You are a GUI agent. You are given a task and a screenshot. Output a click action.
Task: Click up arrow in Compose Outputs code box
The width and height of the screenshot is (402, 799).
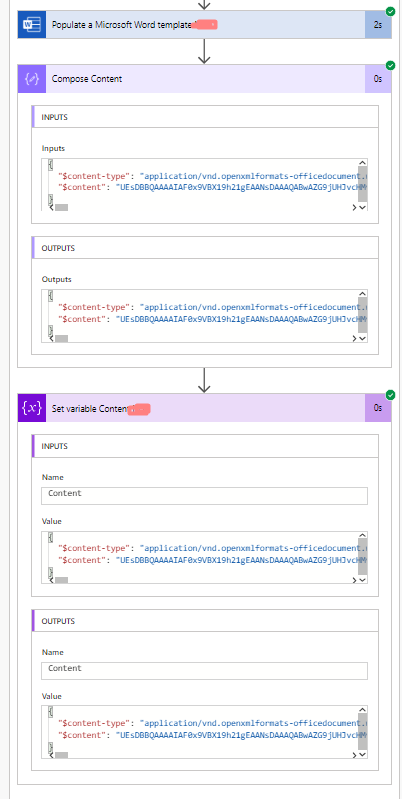(x=362, y=294)
